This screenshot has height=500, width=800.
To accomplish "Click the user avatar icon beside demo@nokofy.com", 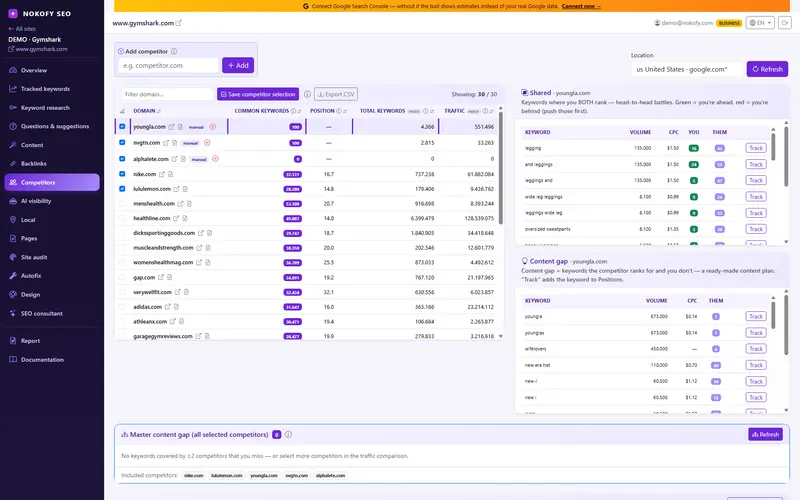I will pyautogui.click(x=657, y=23).
